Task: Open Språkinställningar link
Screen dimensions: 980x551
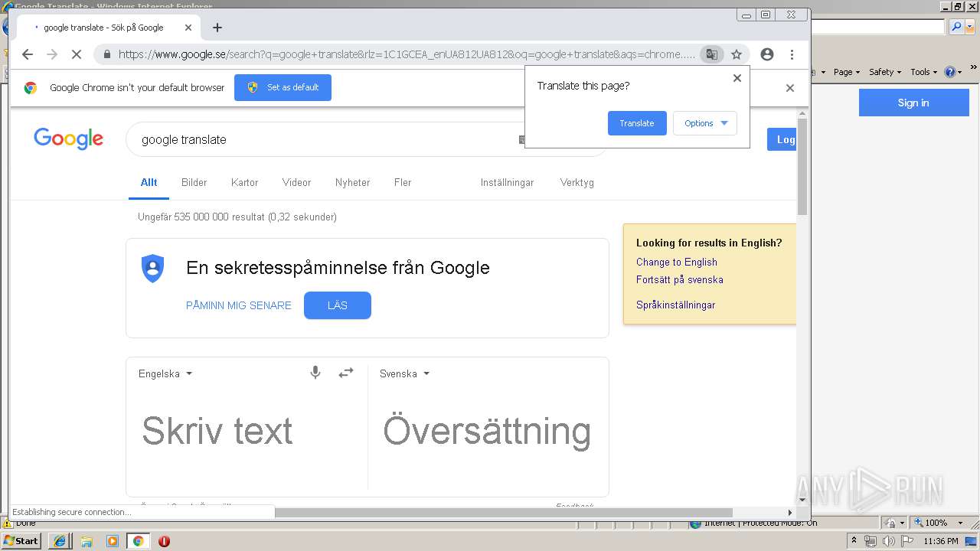Action: [x=675, y=305]
